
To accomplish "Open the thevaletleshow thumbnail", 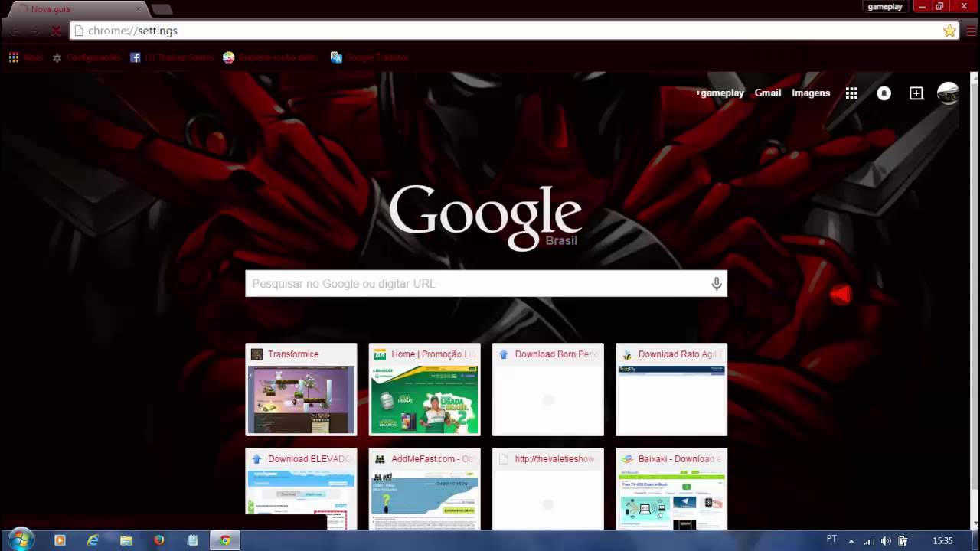I will (548, 488).
